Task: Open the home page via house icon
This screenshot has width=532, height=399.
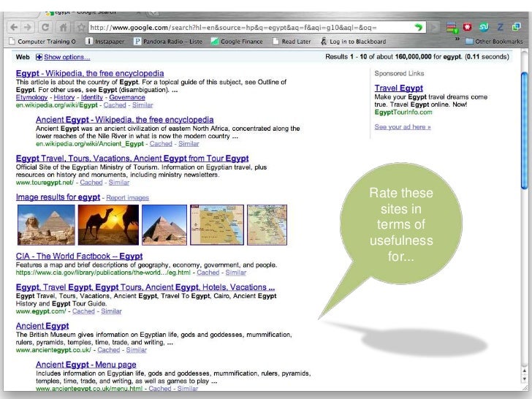Action: 63,27
